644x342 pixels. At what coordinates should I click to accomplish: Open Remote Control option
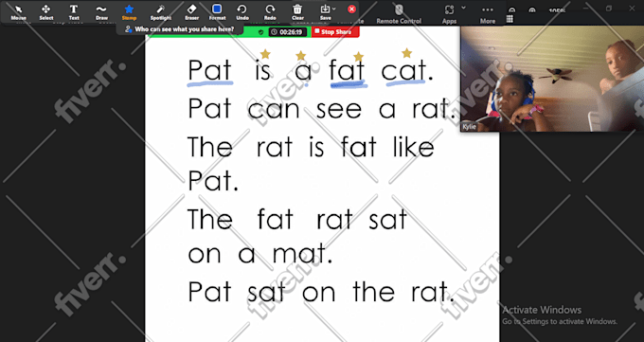pos(399,13)
